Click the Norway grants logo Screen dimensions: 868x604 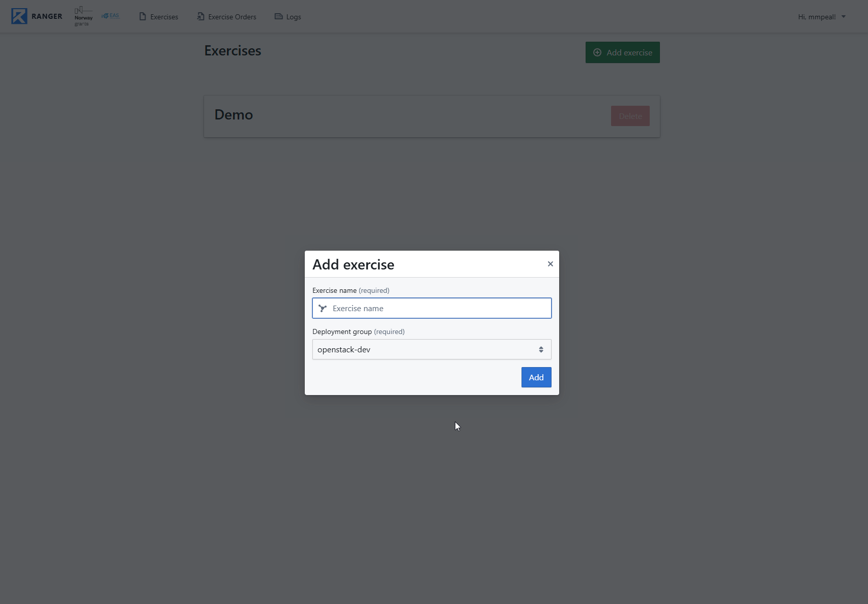[83, 16]
